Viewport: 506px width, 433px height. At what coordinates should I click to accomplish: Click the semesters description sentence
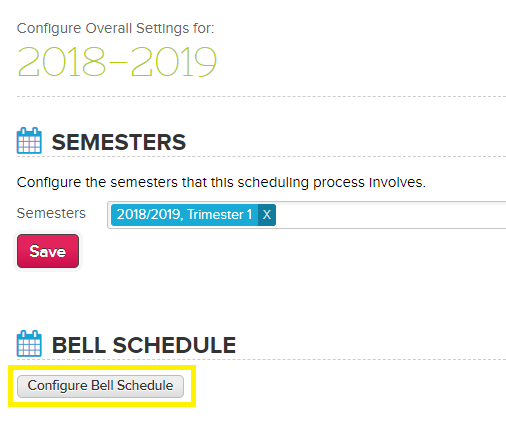pos(221,183)
